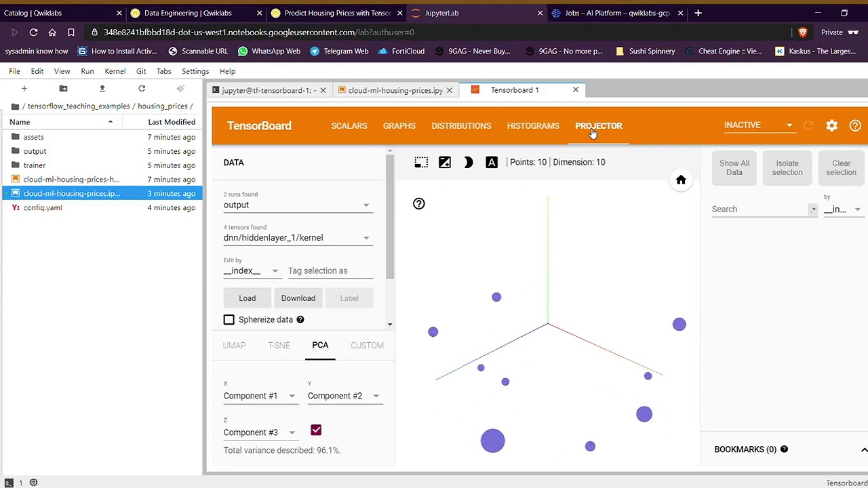Open X Component #1 dropdown

tap(260, 396)
